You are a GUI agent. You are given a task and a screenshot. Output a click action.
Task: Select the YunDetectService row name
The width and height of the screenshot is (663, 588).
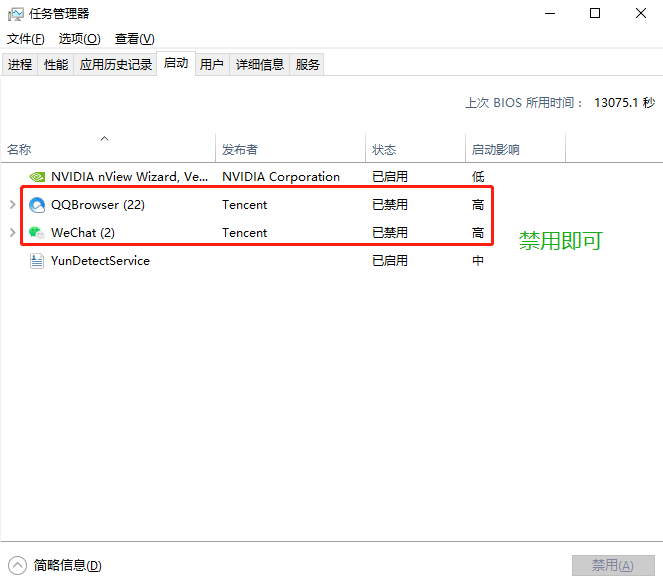point(100,261)
